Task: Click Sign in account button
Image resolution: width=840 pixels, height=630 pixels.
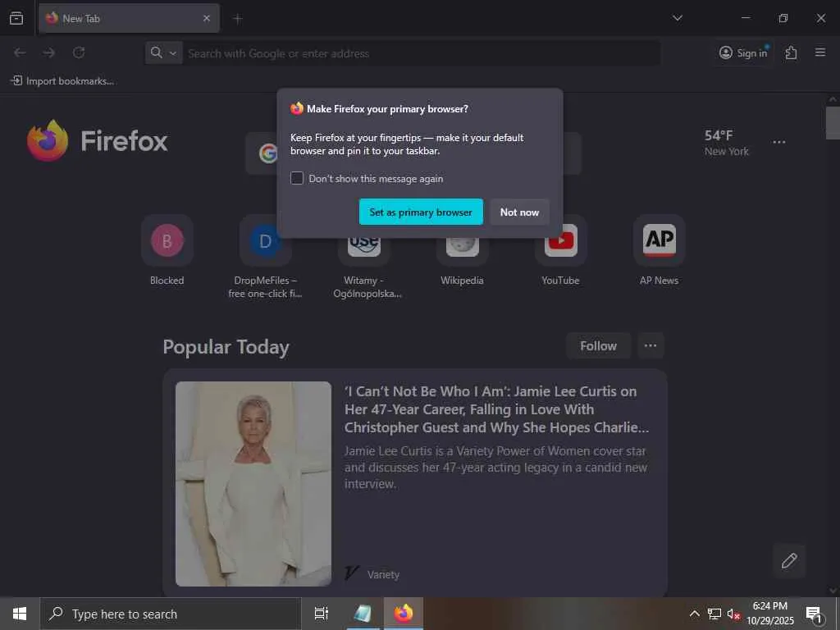Action: click(x=743, y=52)
